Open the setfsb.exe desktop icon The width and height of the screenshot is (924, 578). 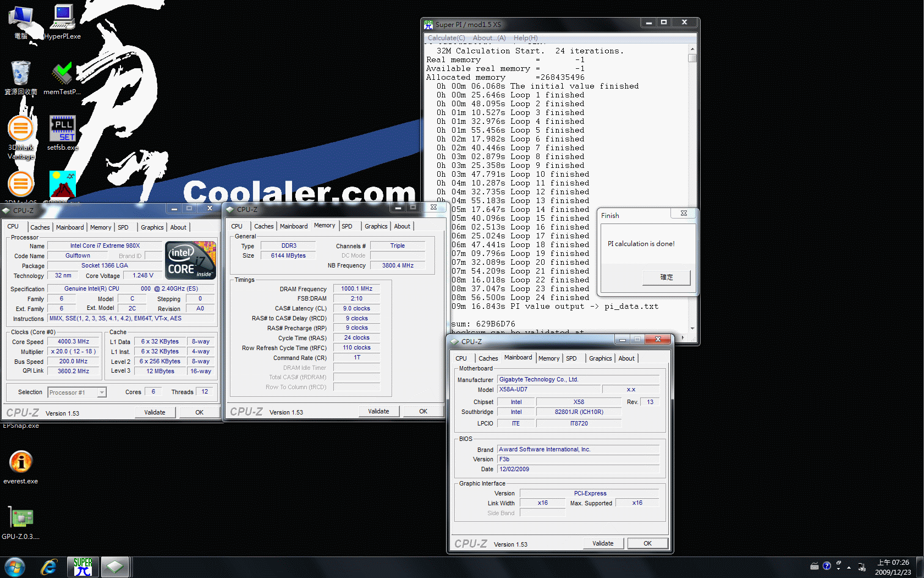[62, 133]
